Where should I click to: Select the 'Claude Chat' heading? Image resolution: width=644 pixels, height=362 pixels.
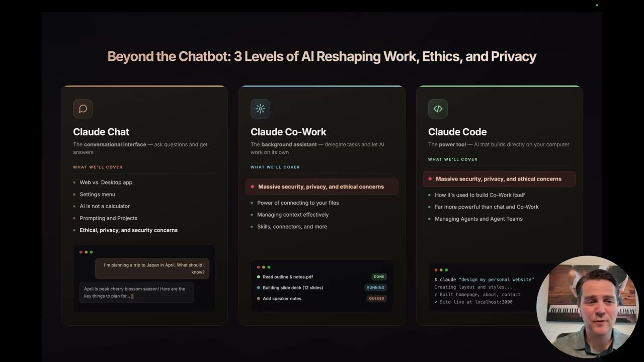(101, 132)
